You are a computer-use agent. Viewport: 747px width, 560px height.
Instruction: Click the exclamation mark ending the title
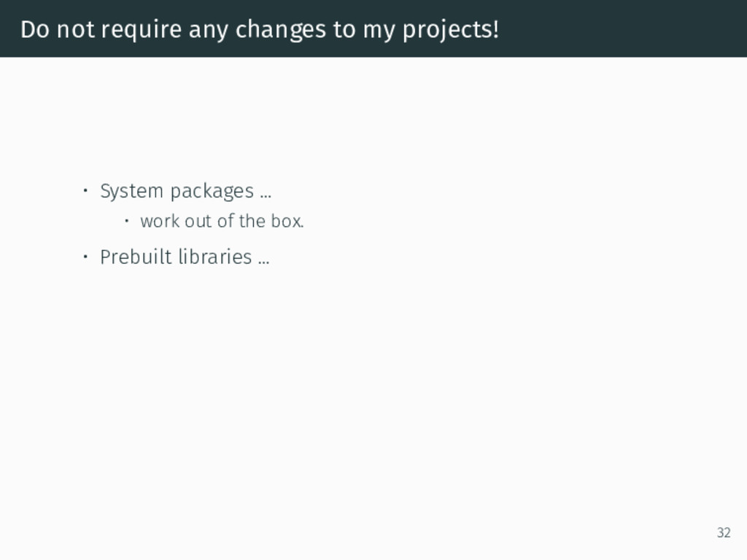click(x=496, y=29)
